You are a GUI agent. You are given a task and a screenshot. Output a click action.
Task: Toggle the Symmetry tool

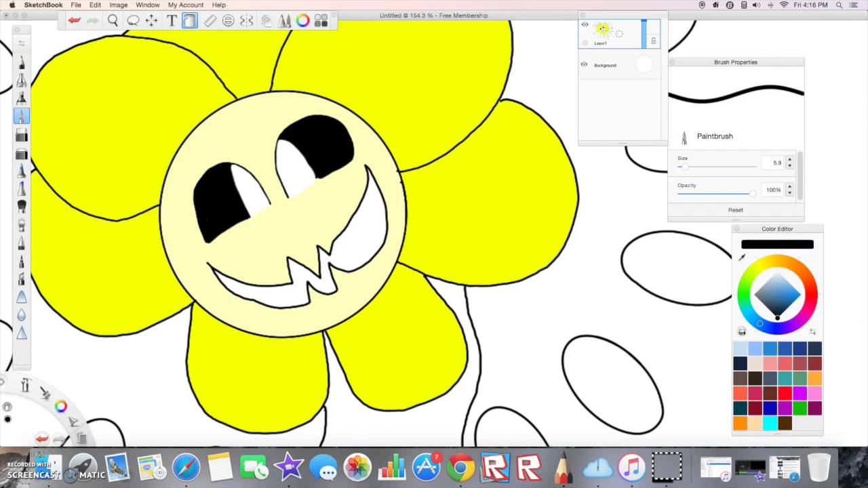click(247, 20)
